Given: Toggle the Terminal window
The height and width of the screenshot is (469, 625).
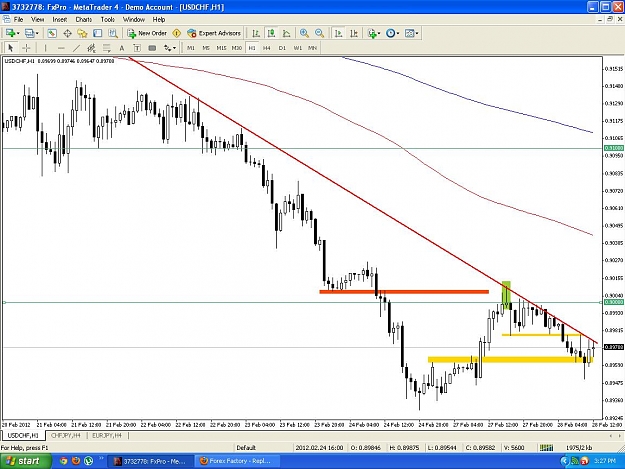Looking at the screenshot, I should tap(98, 33).
